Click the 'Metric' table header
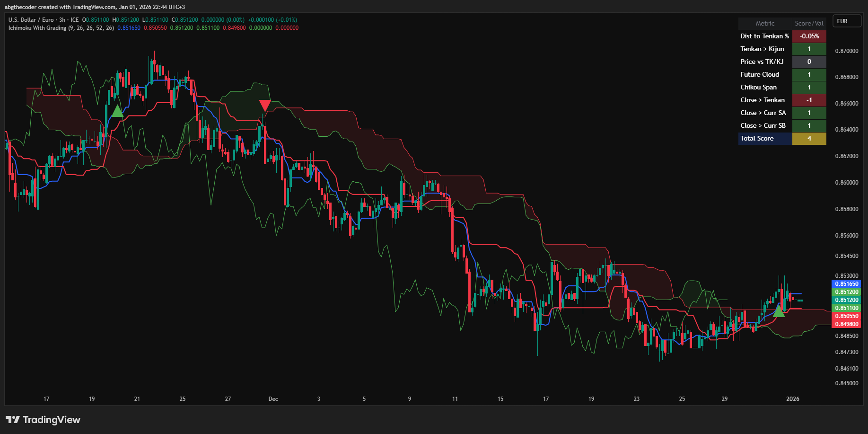The image size is (868, 434). pyautogui.click(x=765, y=23)
